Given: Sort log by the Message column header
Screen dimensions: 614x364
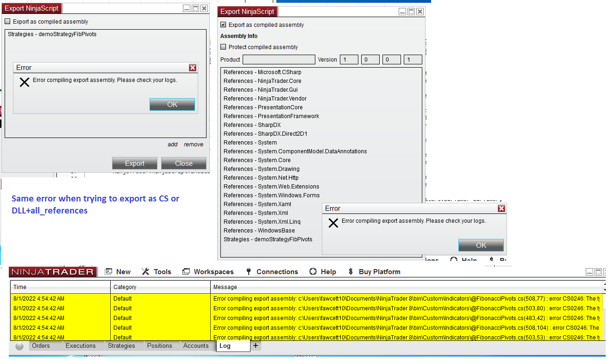Looking at the screenshot, I should pyautogui.click(x=407, y=287).
